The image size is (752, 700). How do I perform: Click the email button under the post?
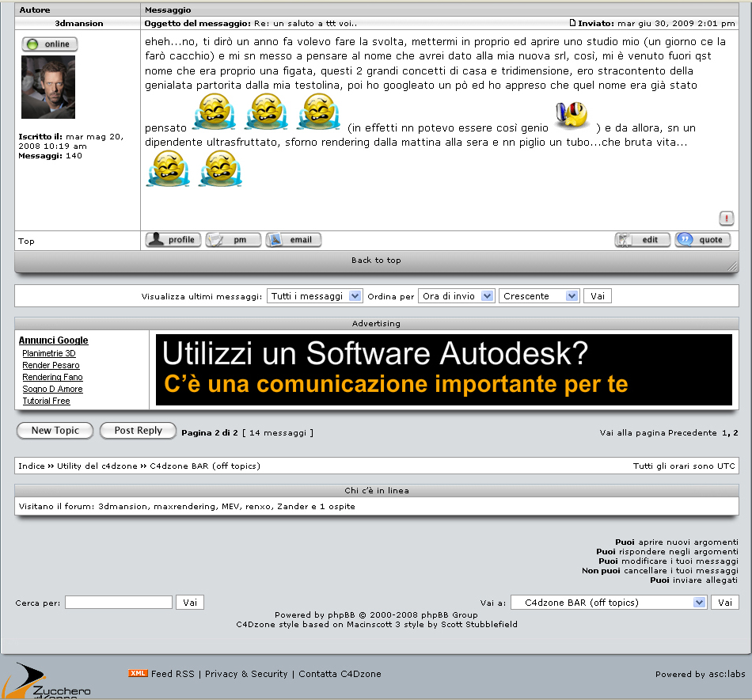point(294,239)
